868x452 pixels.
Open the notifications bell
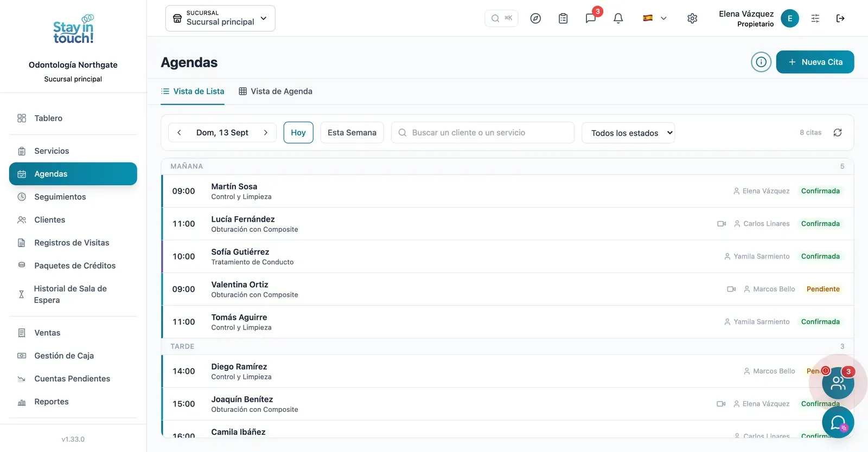click(618, 18)
